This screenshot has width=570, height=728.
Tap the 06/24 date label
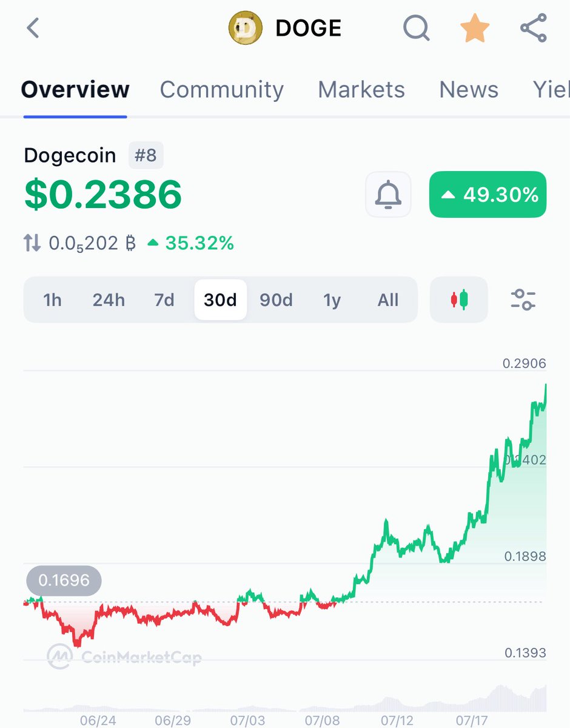(99, 720)
